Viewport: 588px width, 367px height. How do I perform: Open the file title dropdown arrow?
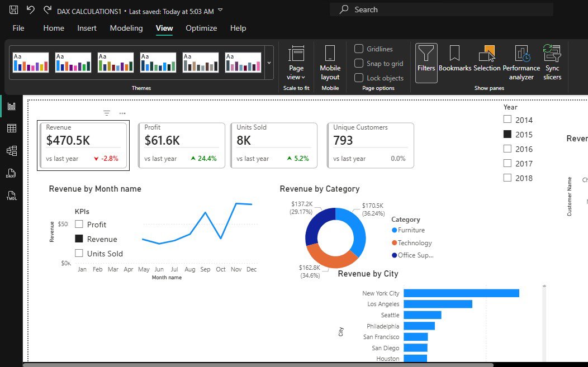tap(220, 10)
